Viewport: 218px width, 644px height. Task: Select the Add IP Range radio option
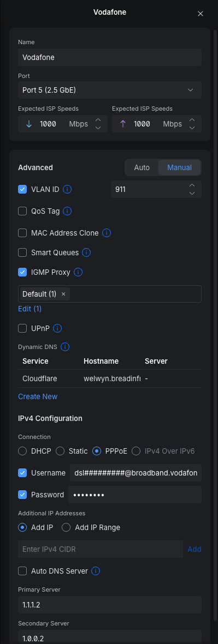click(66, 527)
